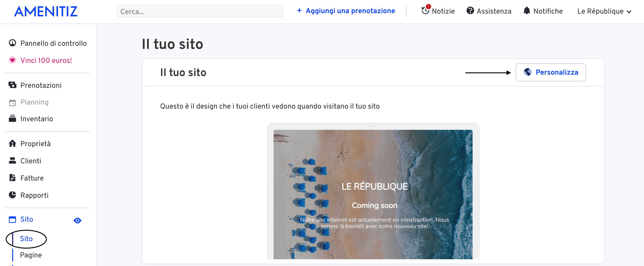Screen dimensions: 644x266
Task: Click the Planning calendar icon
Action: click(12, 102)
